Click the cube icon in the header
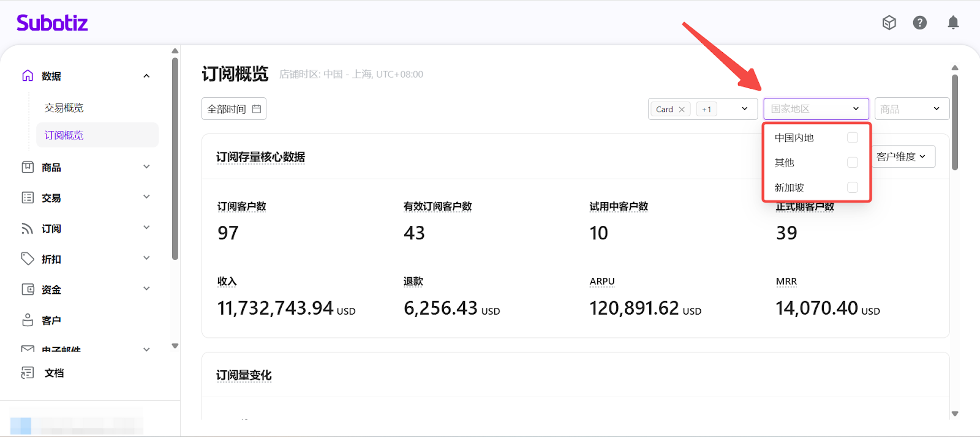Image resolution: width=980 pixels, height=437 pixels. coord(889,23)
